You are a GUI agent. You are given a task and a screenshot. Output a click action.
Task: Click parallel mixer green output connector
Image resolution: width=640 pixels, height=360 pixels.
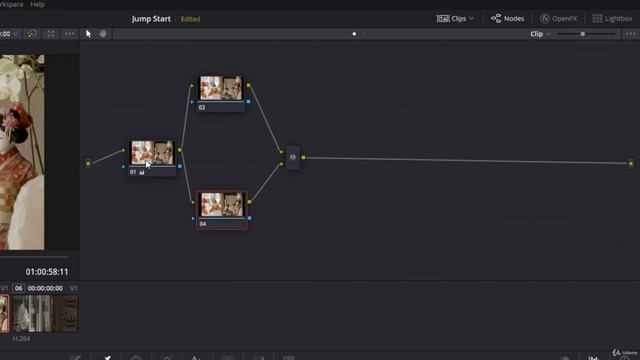pos(303,157)
